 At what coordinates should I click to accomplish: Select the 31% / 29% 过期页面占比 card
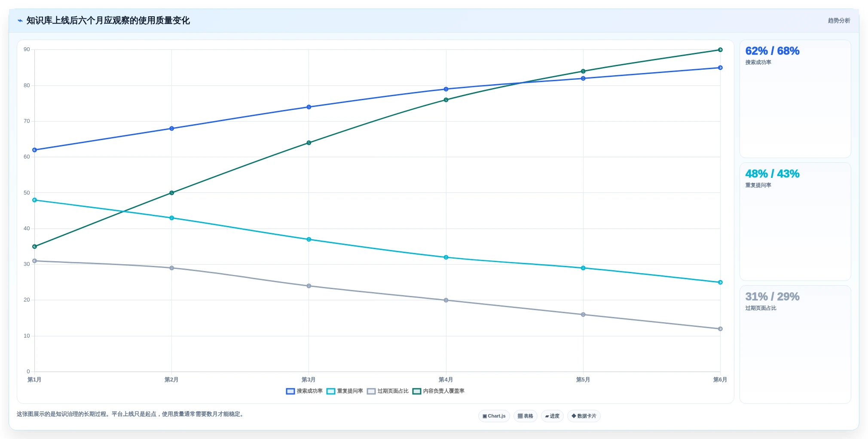point(795,344)
